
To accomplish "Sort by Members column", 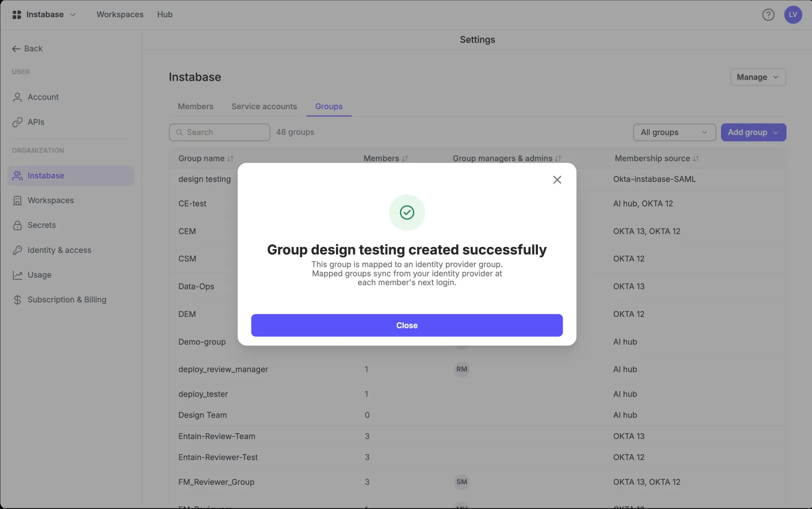I will (x=386, y=158).
